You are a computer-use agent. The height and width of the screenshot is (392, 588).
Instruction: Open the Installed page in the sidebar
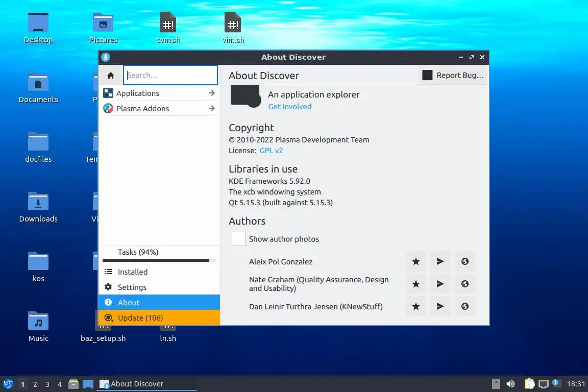pyautogui.click(x=159, y=272)
